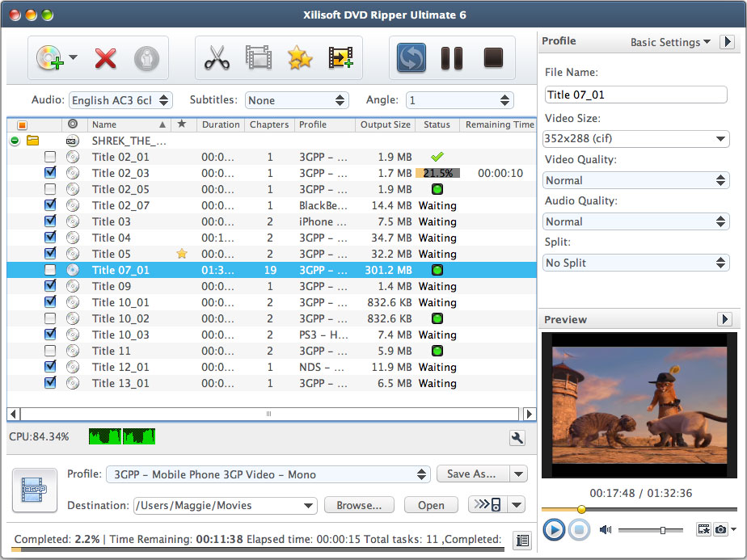Uncheck the Title 02_03 checkbox

click(49, 173)
